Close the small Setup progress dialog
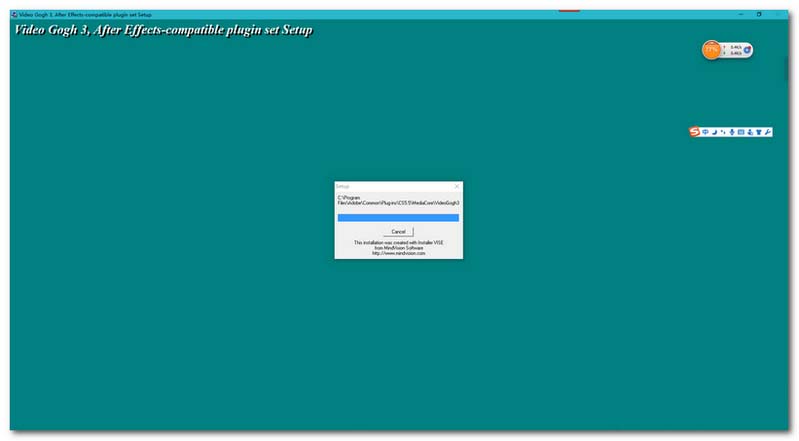799x441 pixels. 457,186
